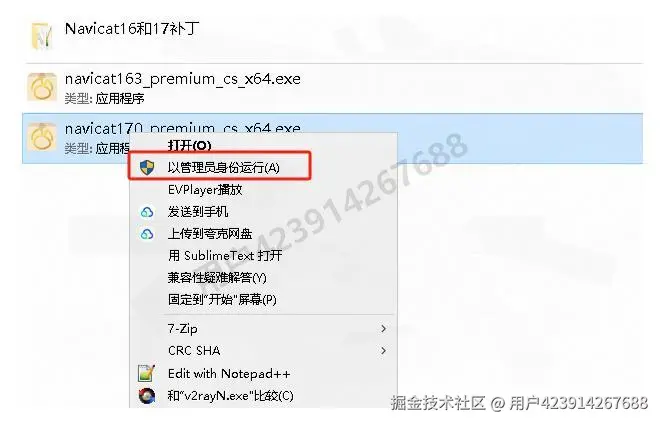
Task: Select the Navicat16和17补丁 folder name
Action: (x=132, y=29)
